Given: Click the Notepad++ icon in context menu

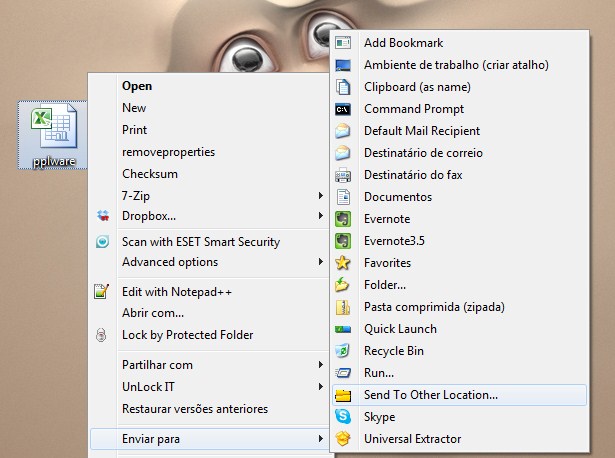Looking at the screenshot, I should click(x=101, y=291).
